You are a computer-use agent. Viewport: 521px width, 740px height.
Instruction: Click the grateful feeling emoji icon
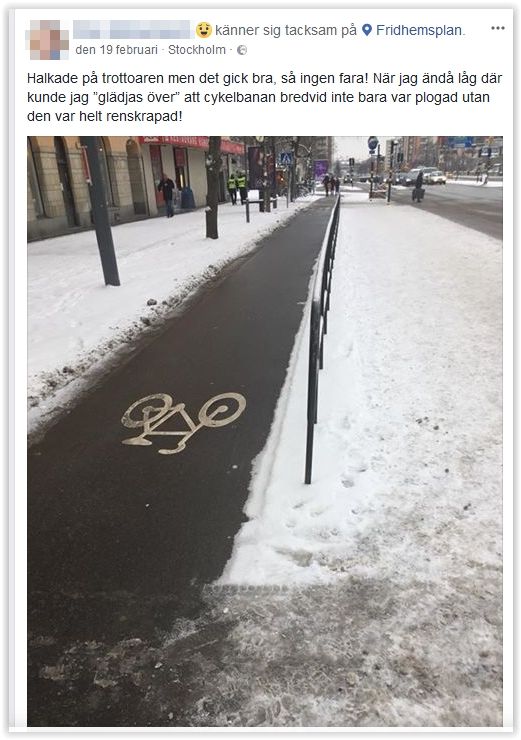tap(204, 30)
